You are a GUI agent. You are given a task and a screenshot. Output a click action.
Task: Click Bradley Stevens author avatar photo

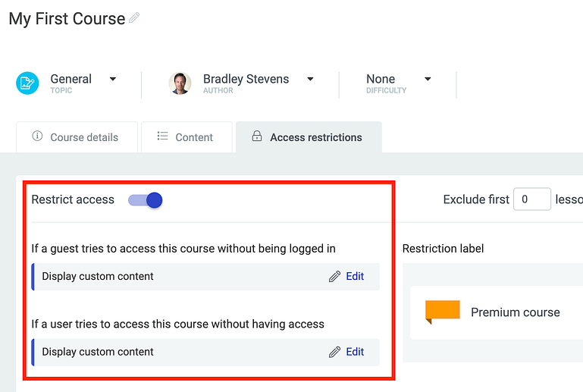pyautogui.click(x=180, y=83)
